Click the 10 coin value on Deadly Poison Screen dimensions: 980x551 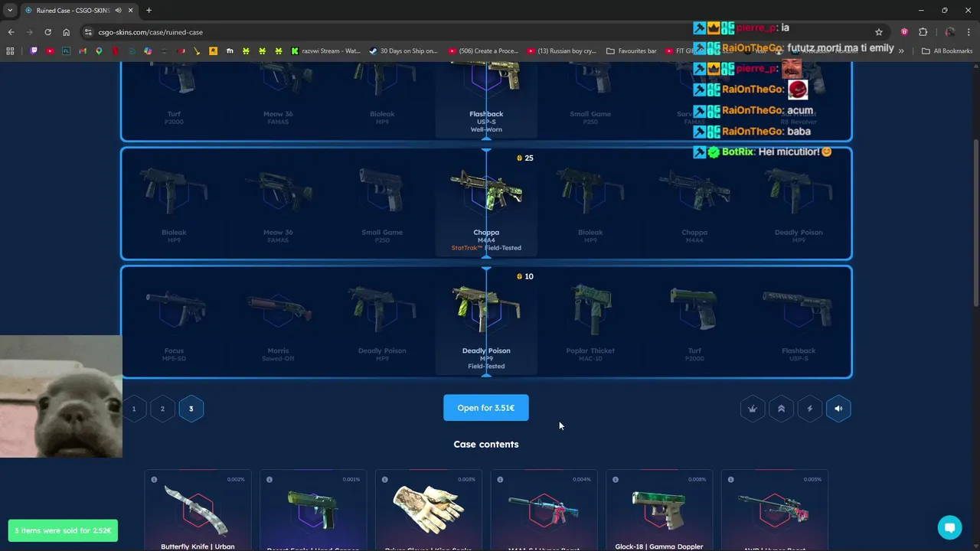click(x=524, y=276)
